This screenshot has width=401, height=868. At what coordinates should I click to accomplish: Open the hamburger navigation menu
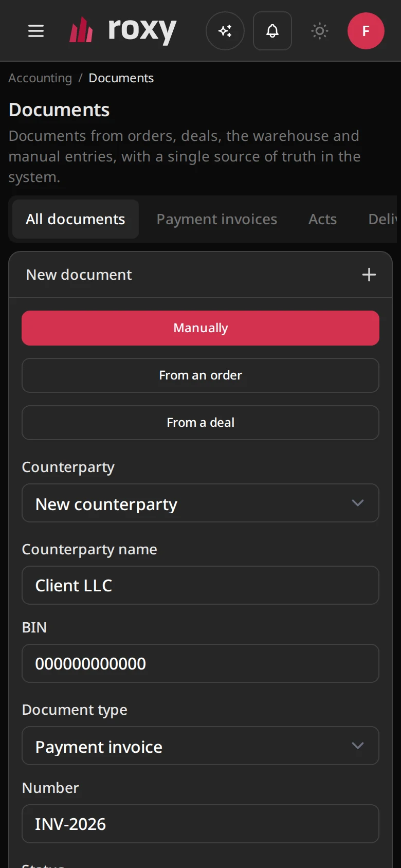point(36,31)
